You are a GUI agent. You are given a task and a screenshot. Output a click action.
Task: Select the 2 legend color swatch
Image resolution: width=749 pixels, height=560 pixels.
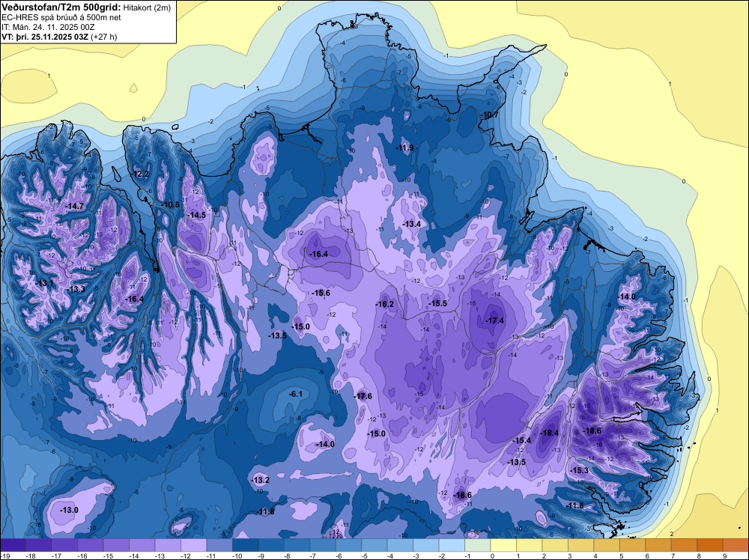(554, 545)
